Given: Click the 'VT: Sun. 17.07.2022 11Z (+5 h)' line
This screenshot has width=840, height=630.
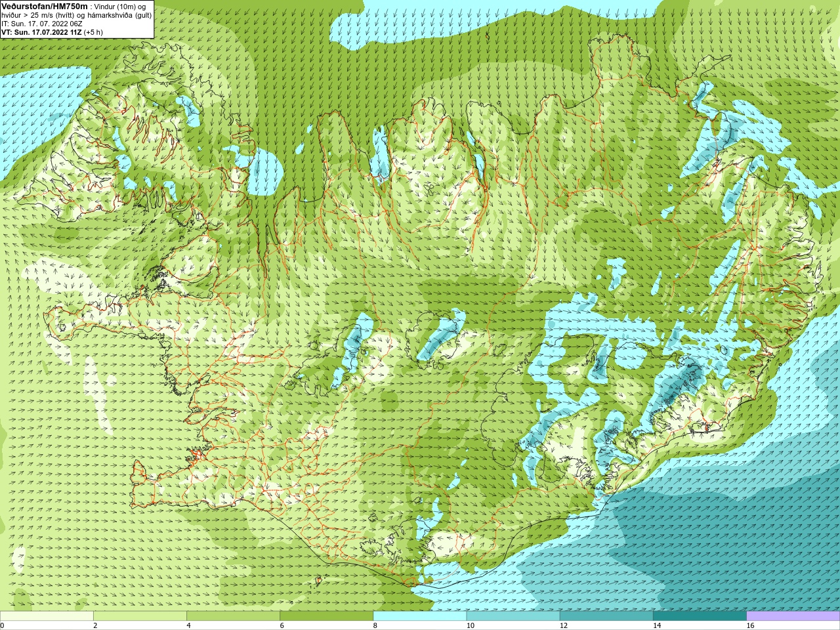Looking at the screenshot, I should coord(52,32).
